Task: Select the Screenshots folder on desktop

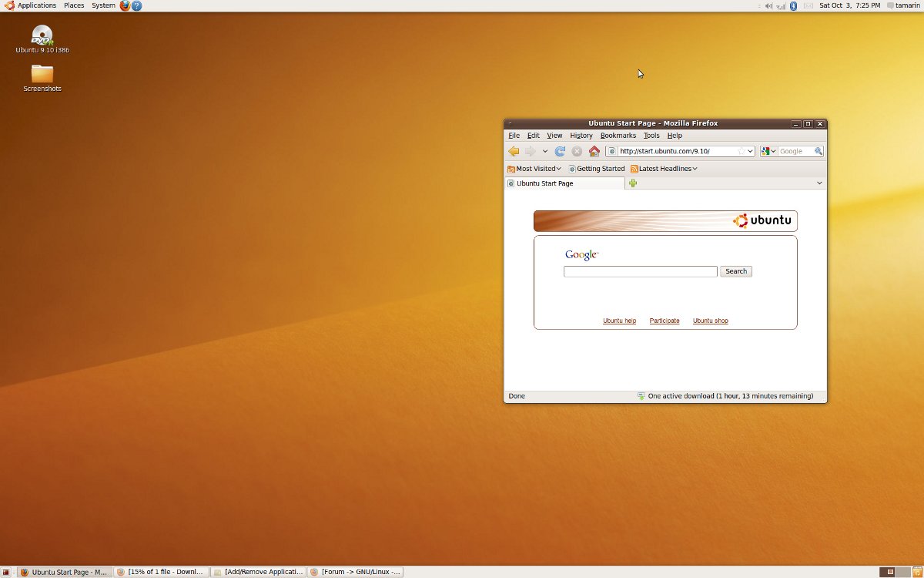Action: click(42, 79)
